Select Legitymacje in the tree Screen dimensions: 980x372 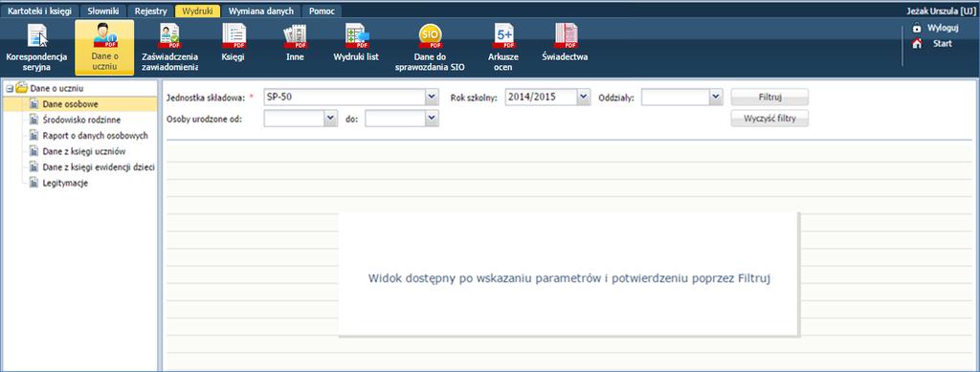(x=65, y=183)
